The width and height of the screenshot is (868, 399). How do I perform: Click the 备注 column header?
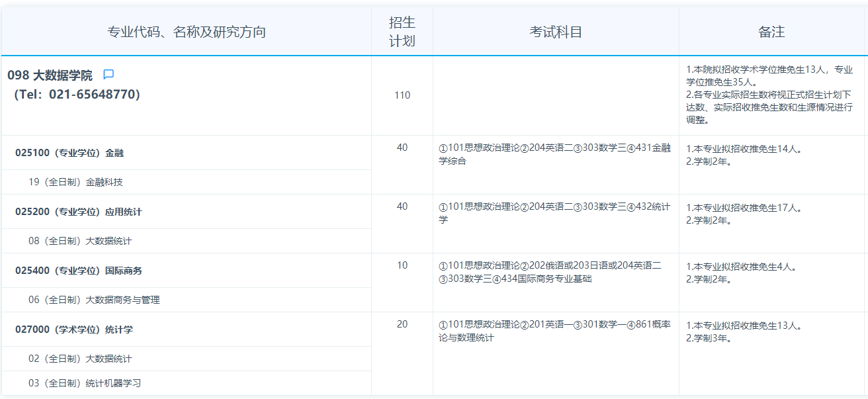771,32
